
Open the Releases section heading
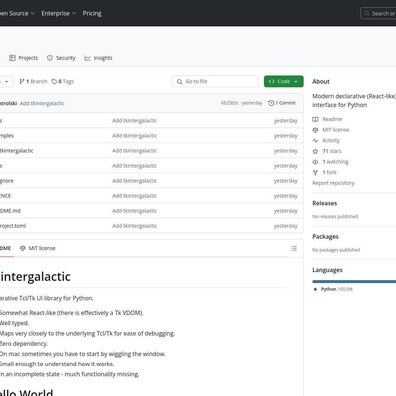325,203
